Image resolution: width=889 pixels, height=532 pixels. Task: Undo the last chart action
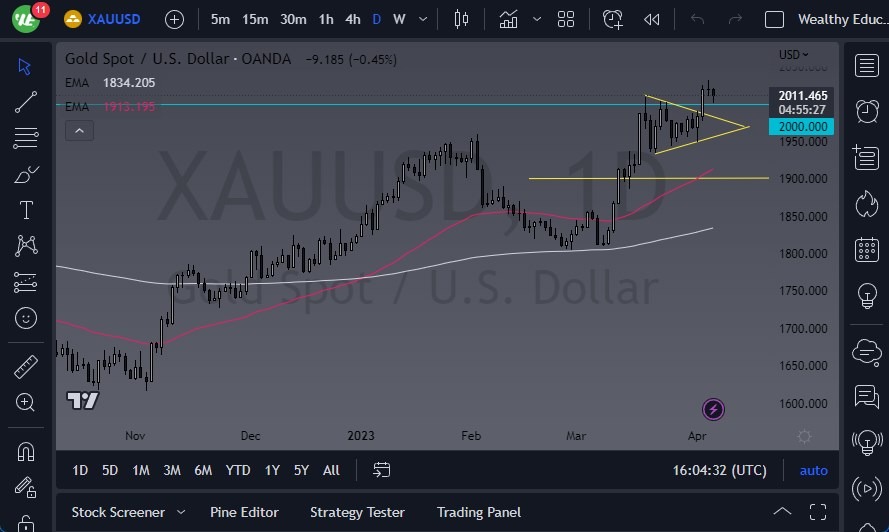[x=697, y=20]
